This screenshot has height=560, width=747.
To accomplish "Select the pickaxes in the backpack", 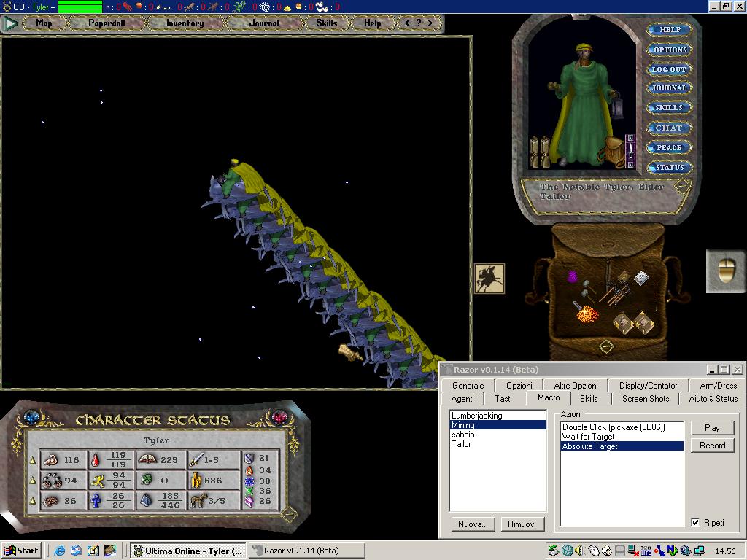I will click(x=614, y=292).
